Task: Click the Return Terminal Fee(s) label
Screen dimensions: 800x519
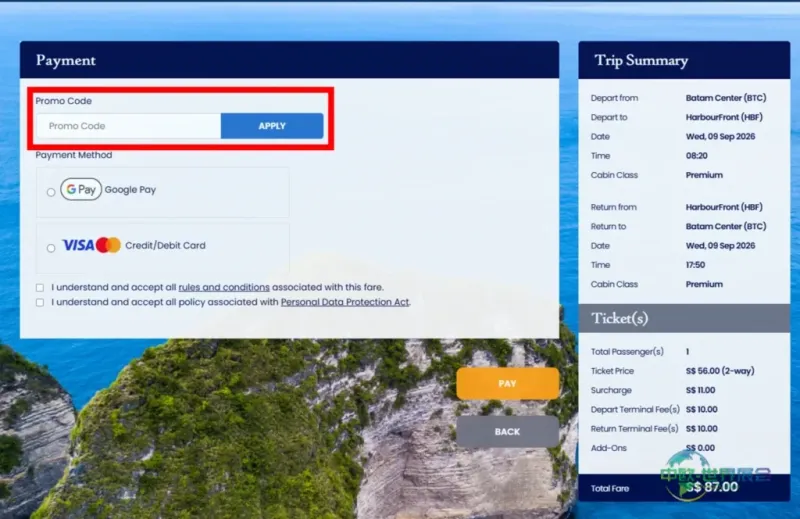Action: click(x=635, y=429)
